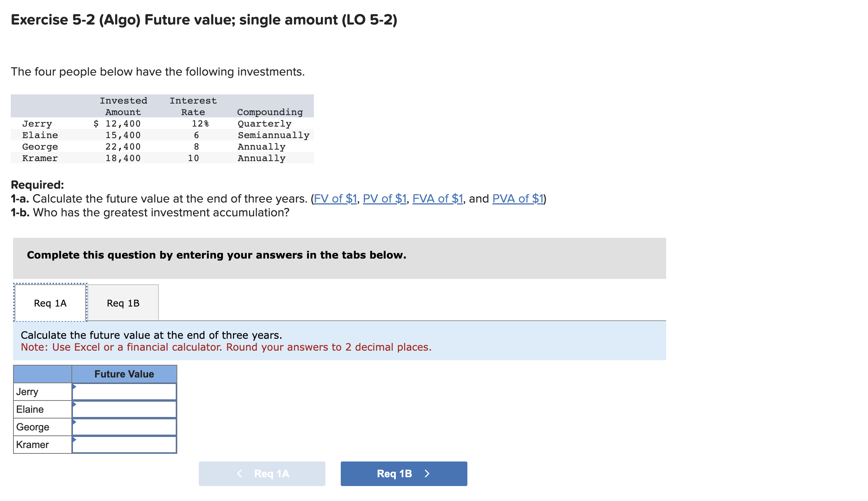Viewport: 868px width, 501px height.
Task: Click the "Req 1B >" navigation button
Action: click(403, 473)
